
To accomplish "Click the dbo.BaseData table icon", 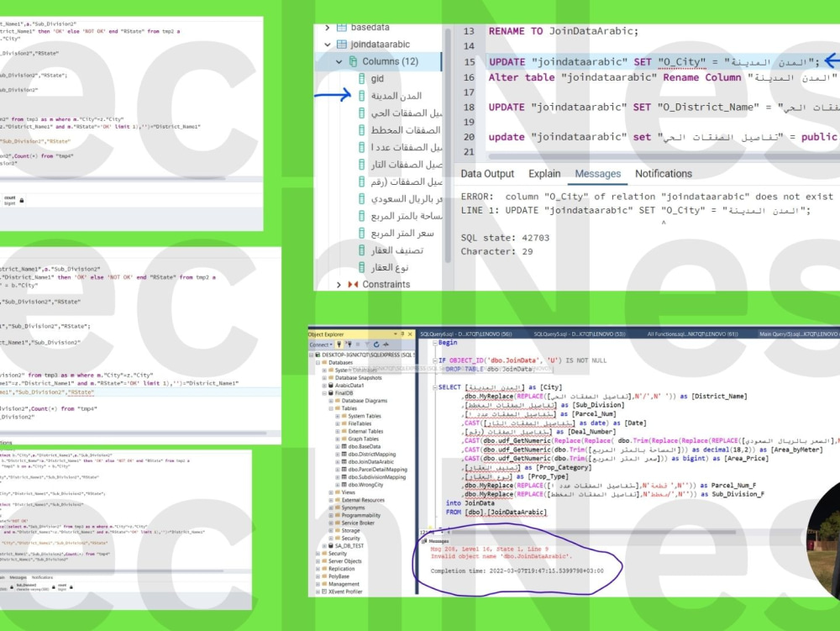I will [344, 446].
